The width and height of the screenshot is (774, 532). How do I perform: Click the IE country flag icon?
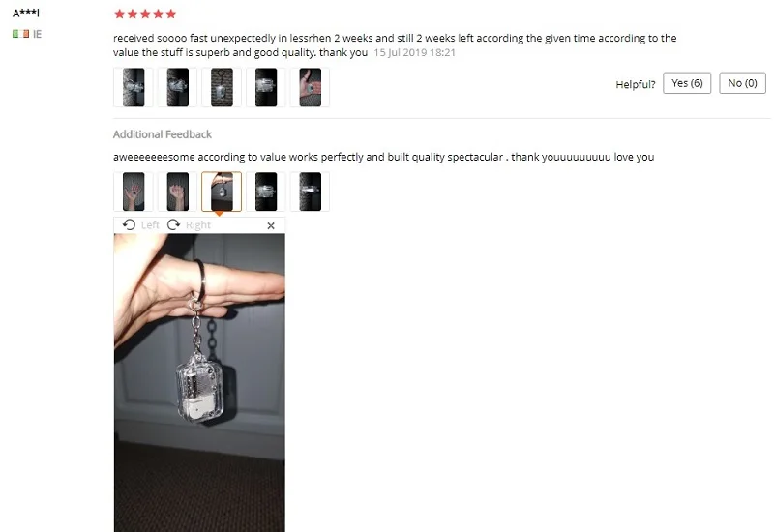click(20, 34)
